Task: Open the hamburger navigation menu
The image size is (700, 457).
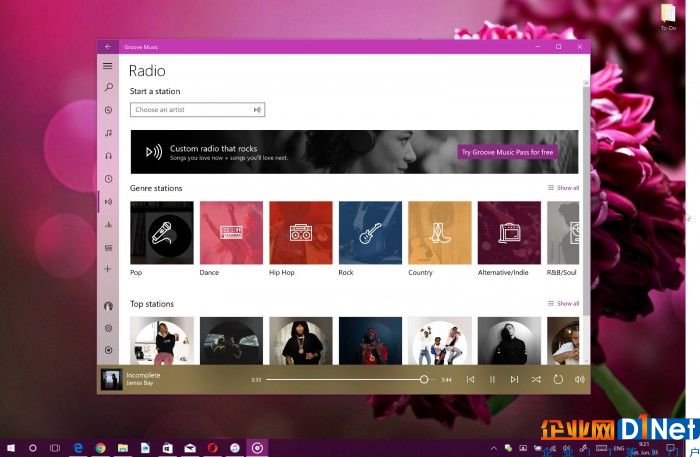Action: click(108, 66)
